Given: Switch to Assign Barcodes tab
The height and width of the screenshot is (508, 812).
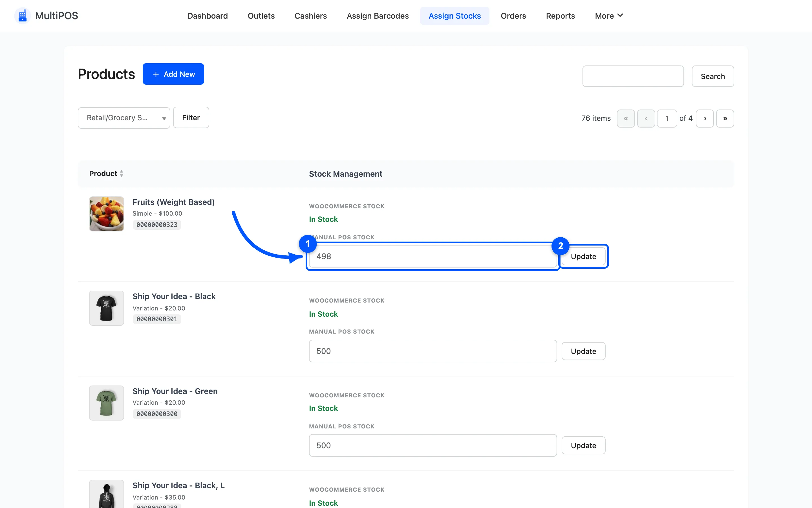Looking at the screenshot, I should coord(378,16).
